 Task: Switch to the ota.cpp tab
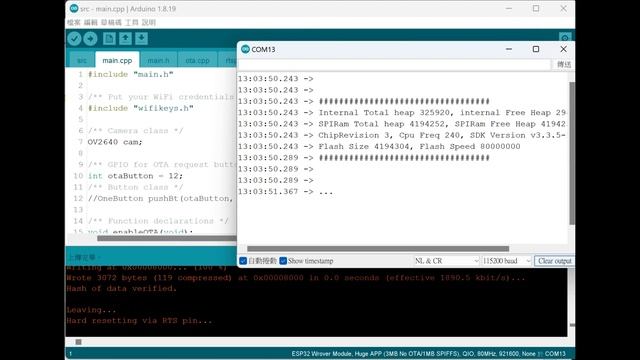click(x=198, y=60)
